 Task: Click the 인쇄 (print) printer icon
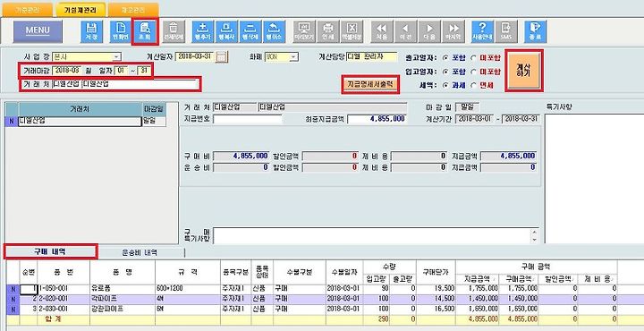coord(328,31)
